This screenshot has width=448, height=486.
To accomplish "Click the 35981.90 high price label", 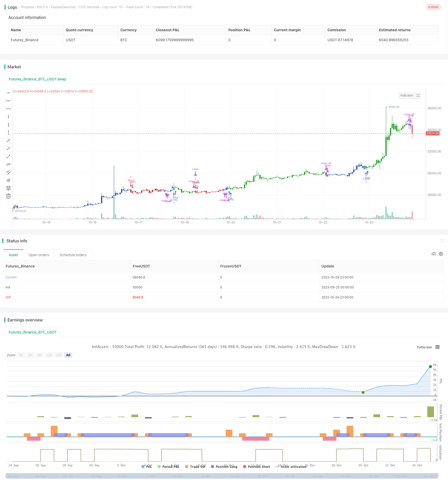I will tap(394, 107).
